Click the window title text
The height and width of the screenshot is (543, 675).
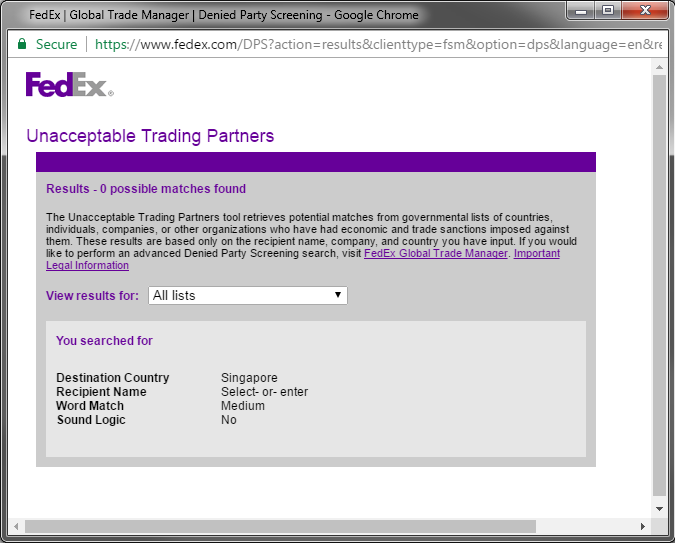tap(224, 15)
